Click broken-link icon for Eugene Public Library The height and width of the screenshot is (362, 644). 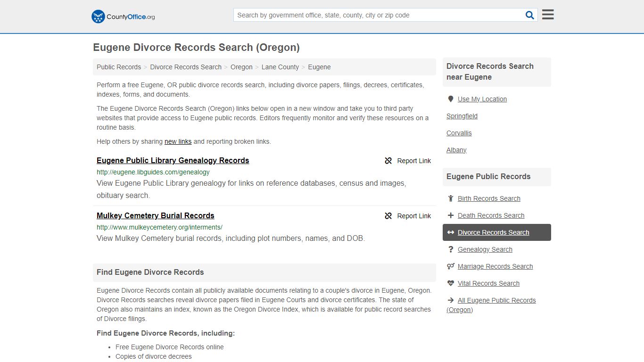pos(388,161)
